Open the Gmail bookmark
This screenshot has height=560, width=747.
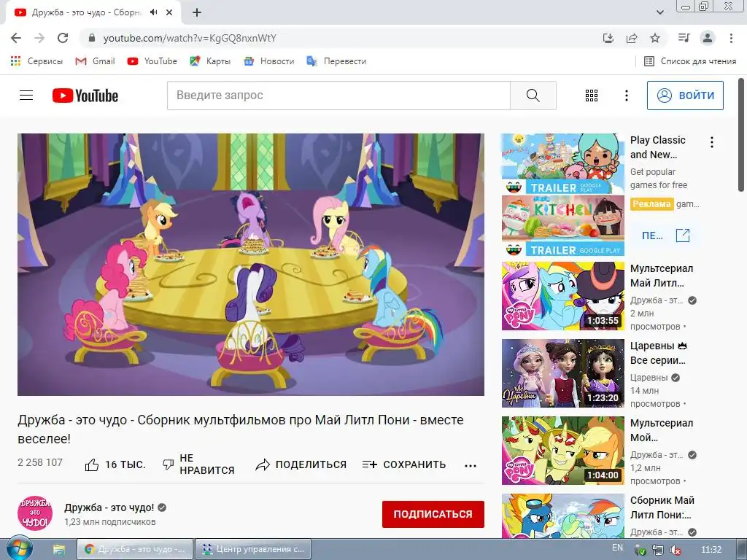96,61
